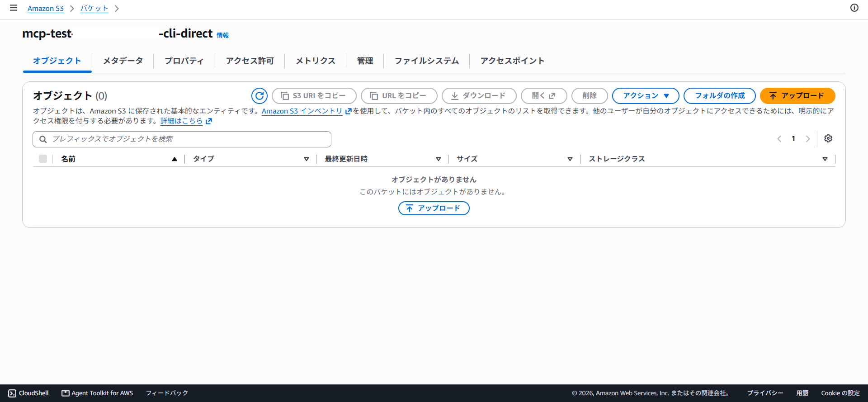This screenshot has height=402, width=868.
Task: Open Agent Toolkit for AWS
Action: coord(97,393)
